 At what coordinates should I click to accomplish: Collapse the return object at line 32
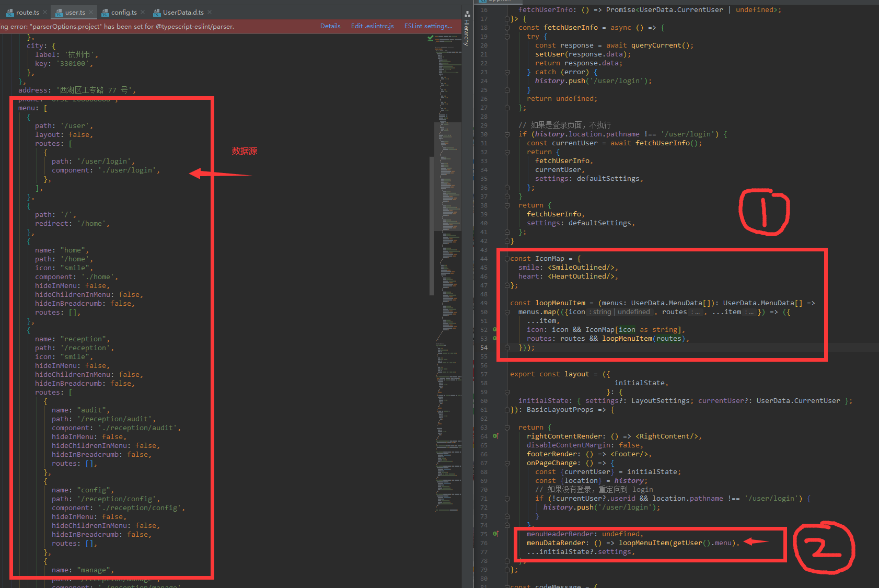click(507, 152)
